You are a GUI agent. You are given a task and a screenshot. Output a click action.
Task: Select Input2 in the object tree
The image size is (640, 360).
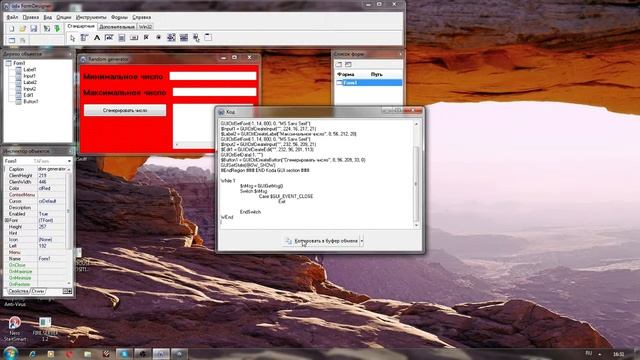29,89
